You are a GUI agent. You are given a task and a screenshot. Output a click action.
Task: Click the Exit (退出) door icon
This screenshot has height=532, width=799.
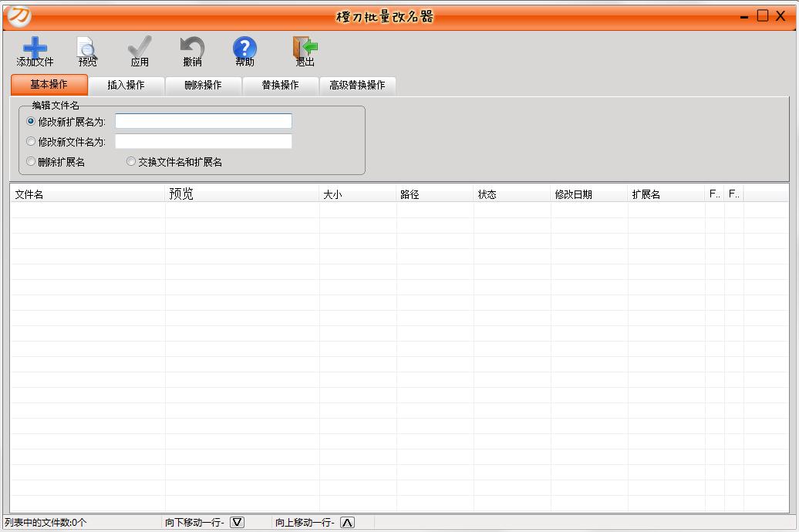click(x=305, y=48)
